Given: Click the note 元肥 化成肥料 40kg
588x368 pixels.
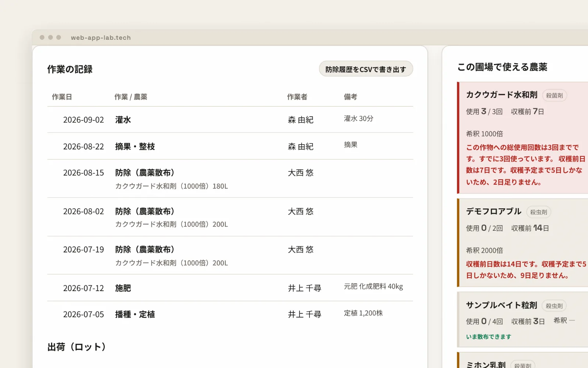Looking at the screenshot, I should (x=373, y=286).
